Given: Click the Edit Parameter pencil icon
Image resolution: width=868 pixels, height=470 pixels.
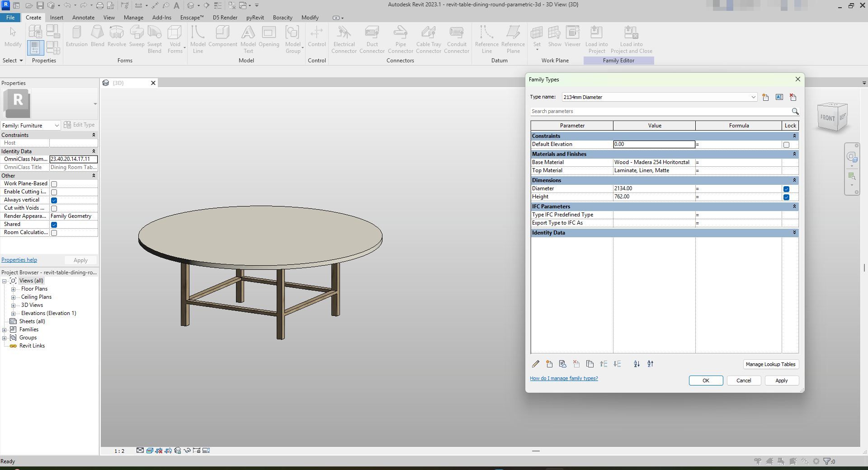Looking at the screenshot, I should (x=536, y=364).
